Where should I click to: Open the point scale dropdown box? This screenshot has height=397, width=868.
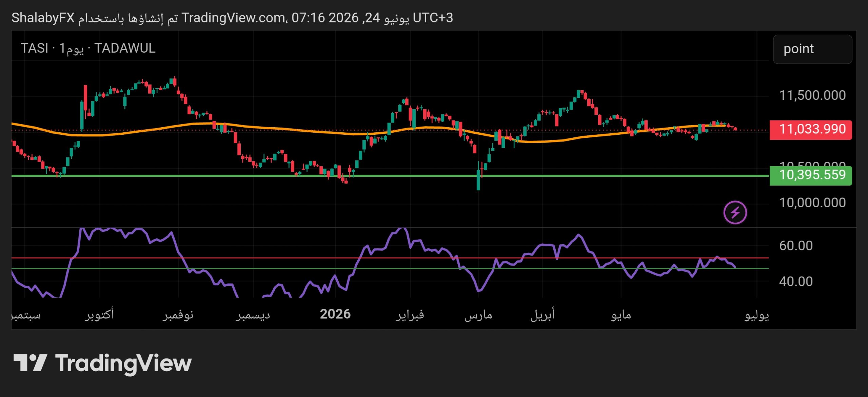tap(812, 49)
